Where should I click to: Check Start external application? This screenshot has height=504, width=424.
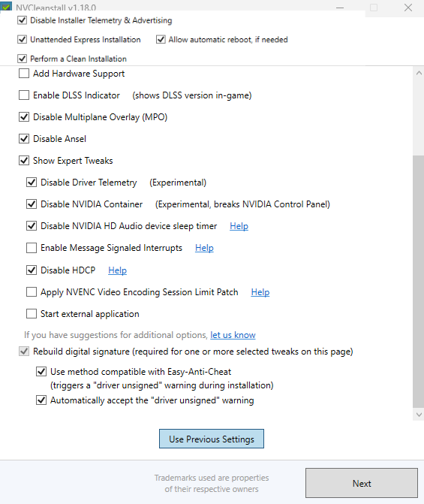click(x=32, y=314)
